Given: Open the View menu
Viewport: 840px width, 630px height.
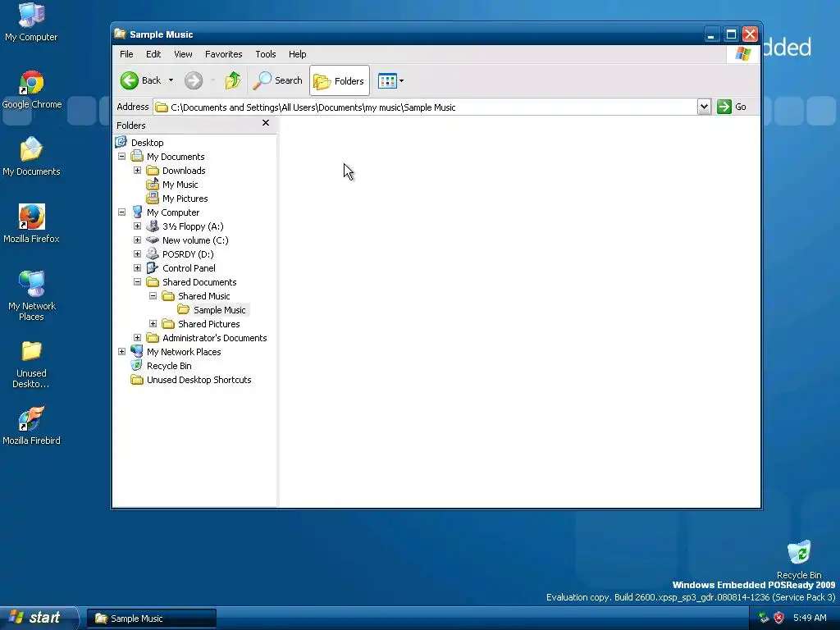Looking at the screenshot, I should pos(183,54).
